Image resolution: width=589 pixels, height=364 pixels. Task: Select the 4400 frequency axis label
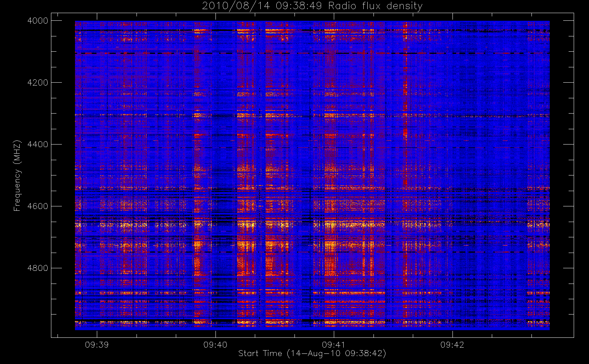(x=38, y=145)
